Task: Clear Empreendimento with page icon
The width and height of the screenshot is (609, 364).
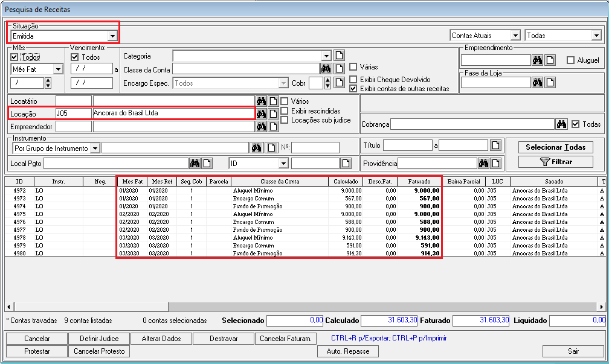Action: [x=550, y=60]
